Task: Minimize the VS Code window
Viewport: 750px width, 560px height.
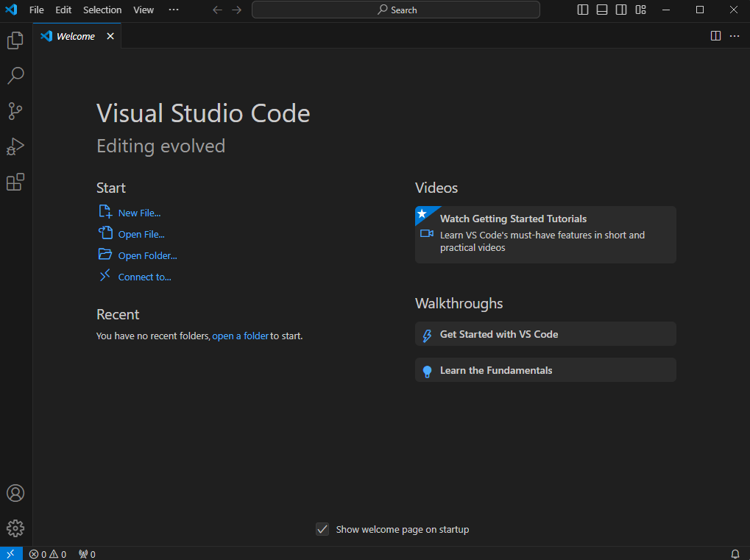Action: (666, 10)
